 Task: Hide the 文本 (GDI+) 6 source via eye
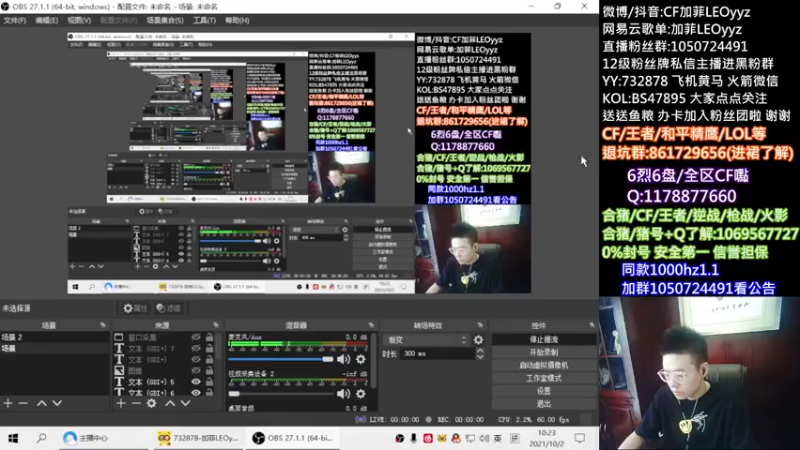(x=196, y=393)
